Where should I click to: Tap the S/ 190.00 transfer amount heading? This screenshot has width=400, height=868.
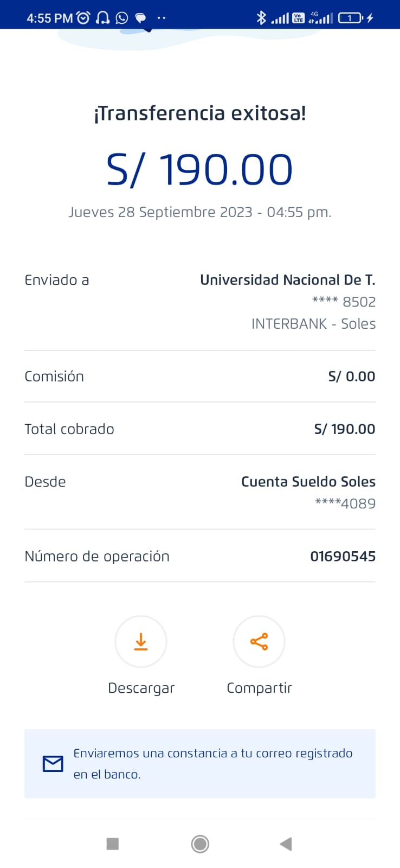(199, 169)
